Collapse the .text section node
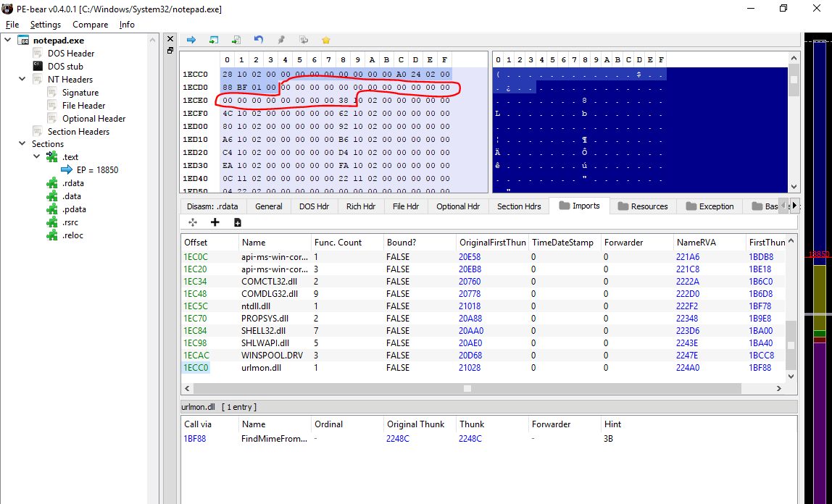This screenshot has width=832, height=504. coord(37,157)
